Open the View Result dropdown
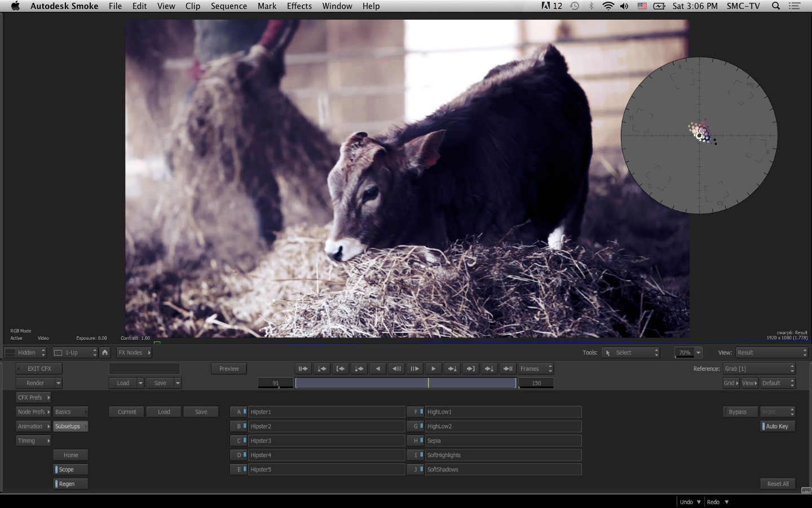The width and height of the screenshot is (812, 508). 771,352
